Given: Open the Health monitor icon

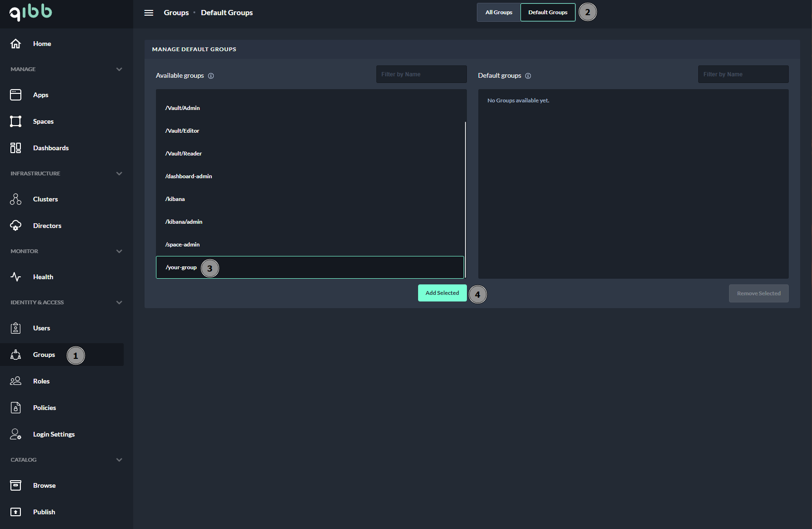Looking at the screenshot, I should click(16, 277).
